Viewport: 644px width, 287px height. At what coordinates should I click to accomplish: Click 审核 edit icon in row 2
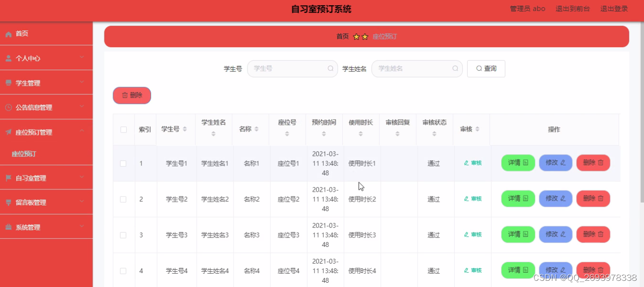click(x=467, y=199)
